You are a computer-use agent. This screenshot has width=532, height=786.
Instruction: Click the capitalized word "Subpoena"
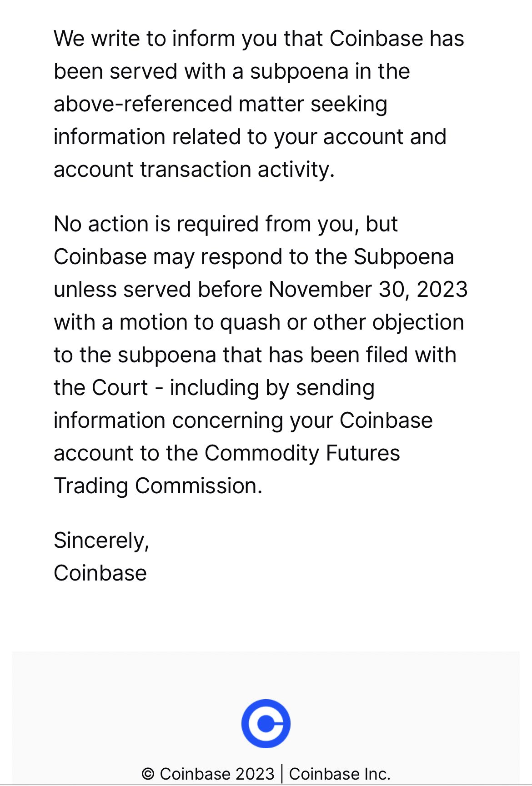point(404,257)
